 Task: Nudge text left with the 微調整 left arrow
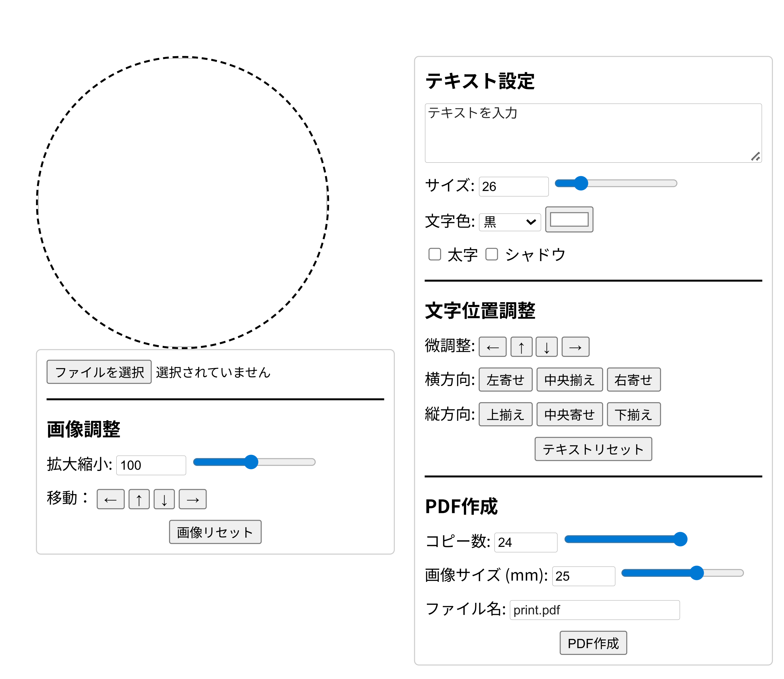(492, 346)
